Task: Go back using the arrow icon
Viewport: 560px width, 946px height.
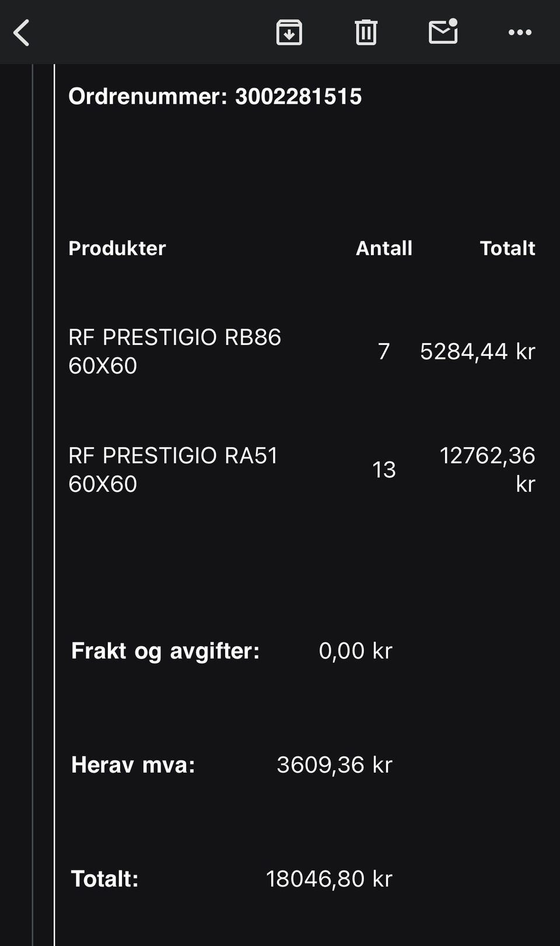Action: tap(22, 33)
